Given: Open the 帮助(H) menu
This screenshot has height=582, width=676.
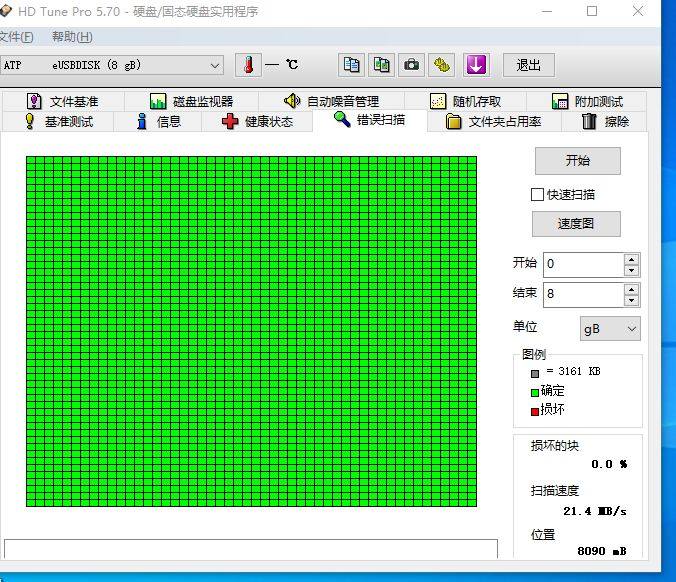Looking at the screenshot, I should tap(72, 37).
